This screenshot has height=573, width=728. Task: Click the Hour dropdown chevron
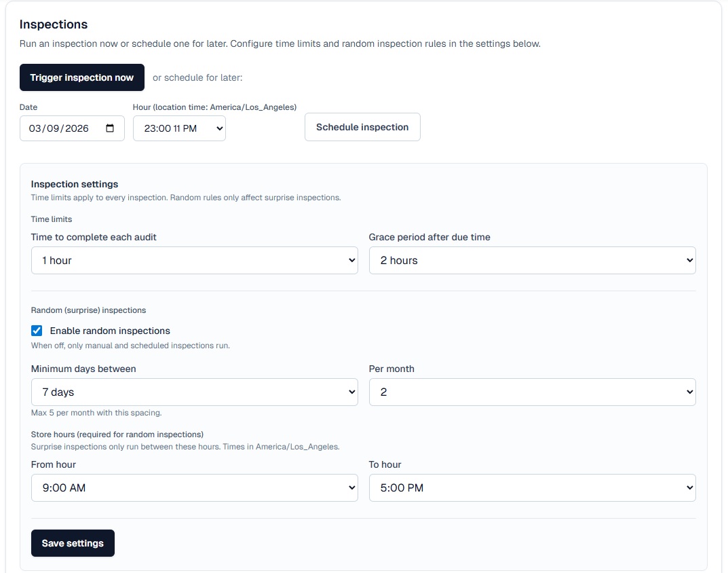point(217,127)
